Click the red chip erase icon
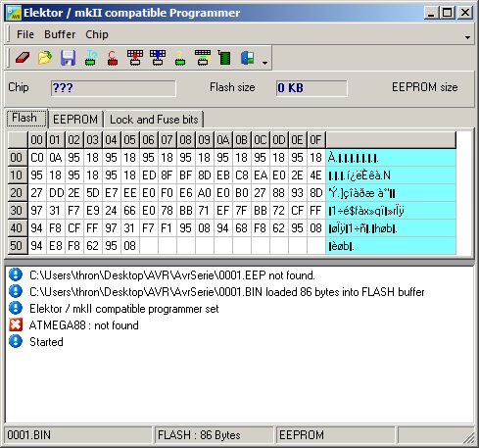Image resolution: width=479 pixels, height=448 pixels. 113,58
